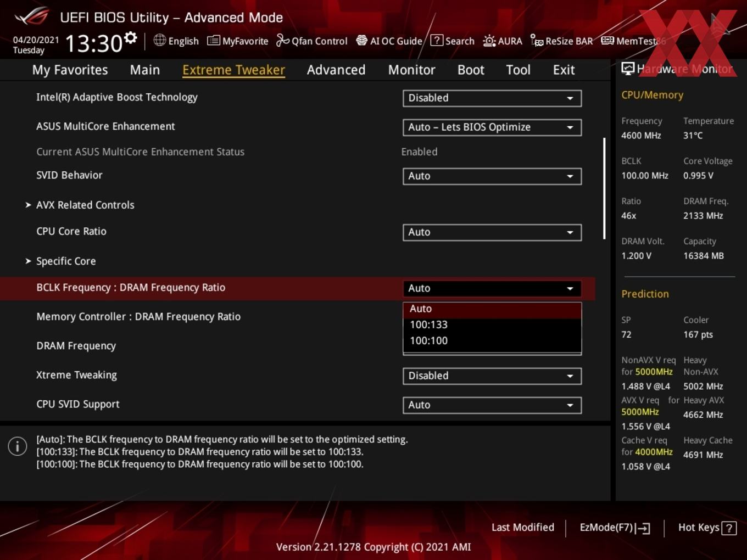Click Hot Keys button
Screen dimensions: 747x560
[x=707, y=528]
